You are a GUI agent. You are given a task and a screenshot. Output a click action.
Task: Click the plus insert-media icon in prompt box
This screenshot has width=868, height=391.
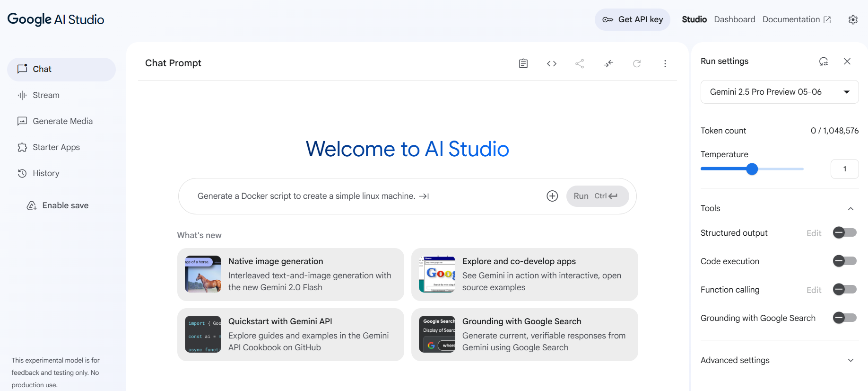[x=552, y=196]
